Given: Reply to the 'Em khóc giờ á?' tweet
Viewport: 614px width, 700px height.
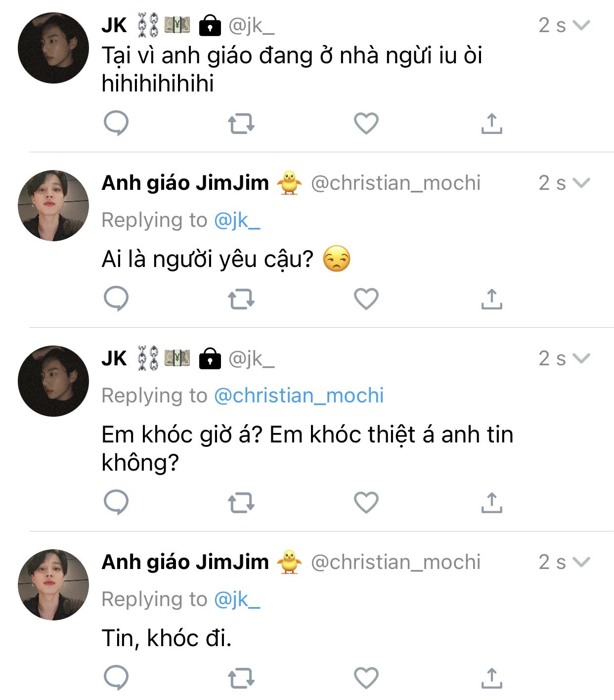Looking at the screenshot, I should (116, 502).
